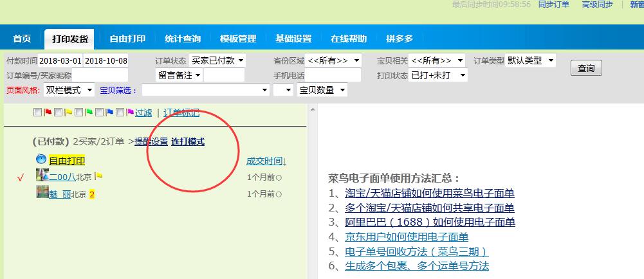
Task: Click the red flag filter icon
Action: point(48,113)
